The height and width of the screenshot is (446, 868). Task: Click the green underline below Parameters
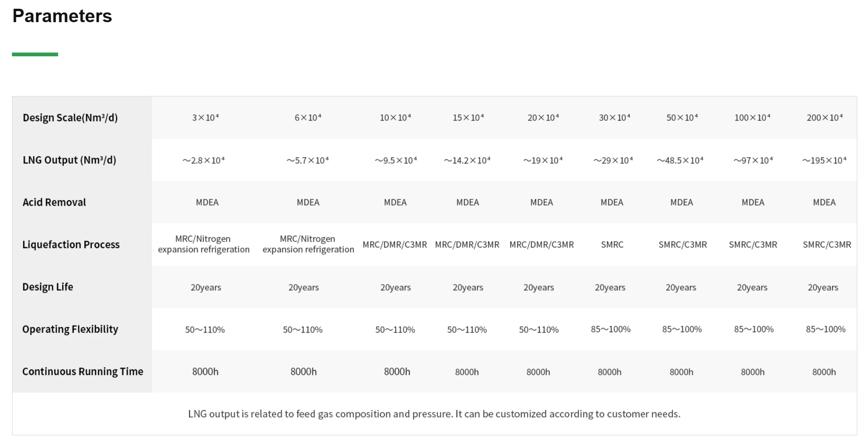[x=35, y=54]
